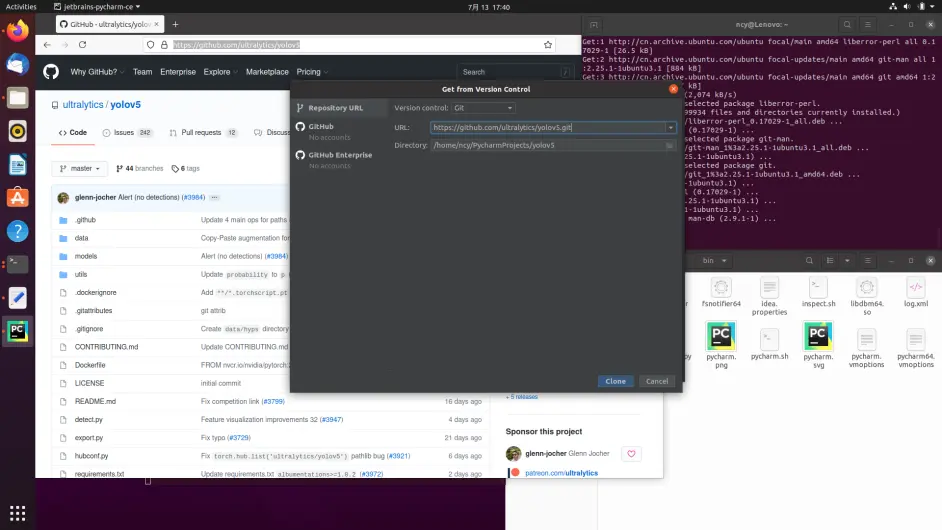The width and height of the screenshot is (942, 530).
Task: Expand the URL history dropdown arrow
Action: click(670, 127)
